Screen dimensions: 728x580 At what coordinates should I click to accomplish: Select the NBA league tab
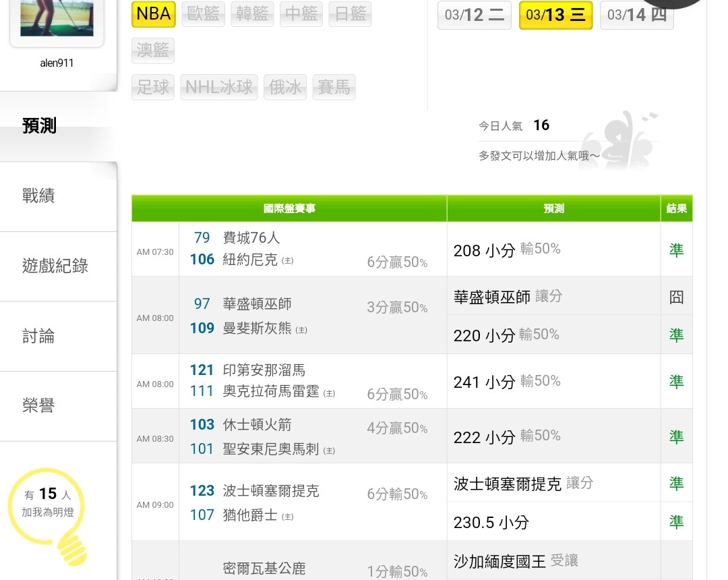tap(154, 14)
